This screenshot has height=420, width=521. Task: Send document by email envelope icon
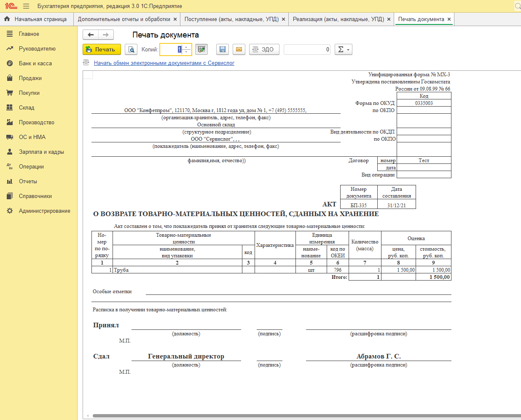(239, 49)
